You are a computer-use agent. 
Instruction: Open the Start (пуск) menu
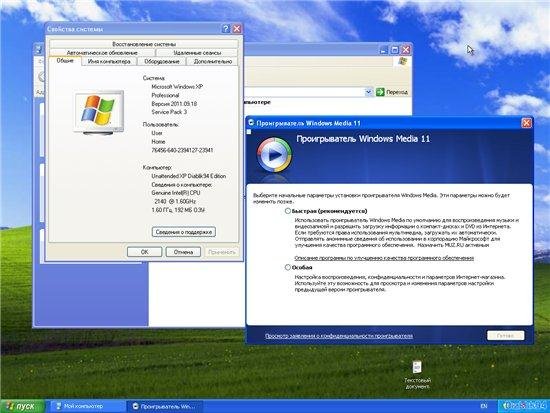[x=22, y=406]
